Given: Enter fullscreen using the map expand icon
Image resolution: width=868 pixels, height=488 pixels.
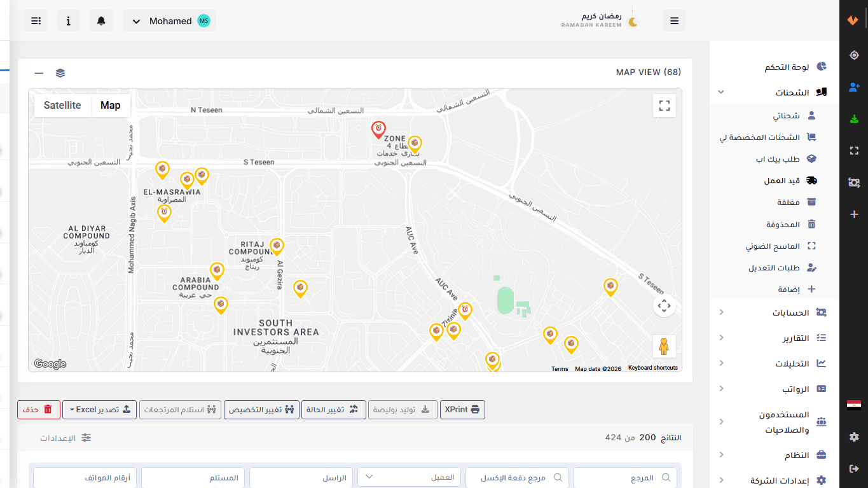Looking at the screenshot, I should [664, 106].
